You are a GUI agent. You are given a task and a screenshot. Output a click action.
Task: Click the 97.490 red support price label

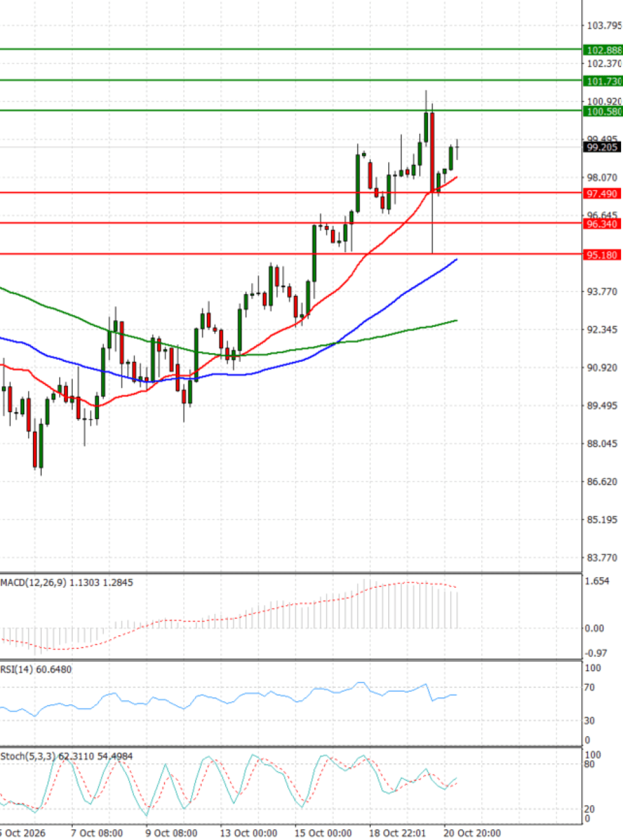pyautogui.click(x=602, y=194)
